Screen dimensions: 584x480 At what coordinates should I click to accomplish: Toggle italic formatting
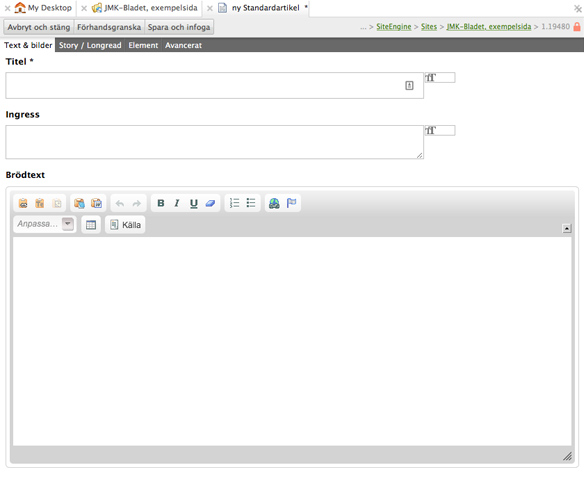point(177,203)
